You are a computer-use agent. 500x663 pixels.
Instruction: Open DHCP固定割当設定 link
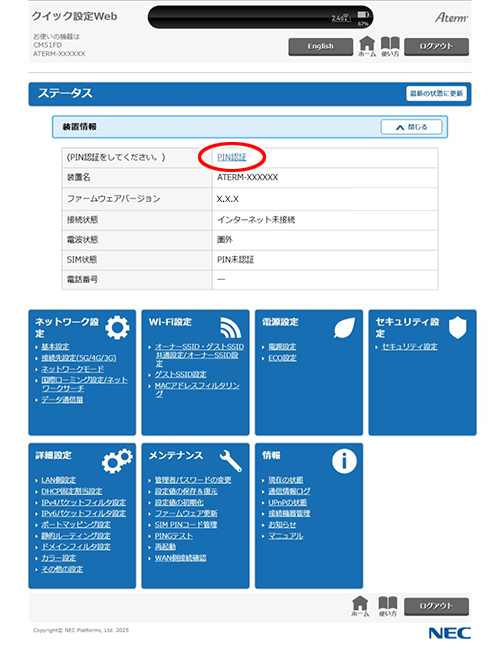click(72, 491)
